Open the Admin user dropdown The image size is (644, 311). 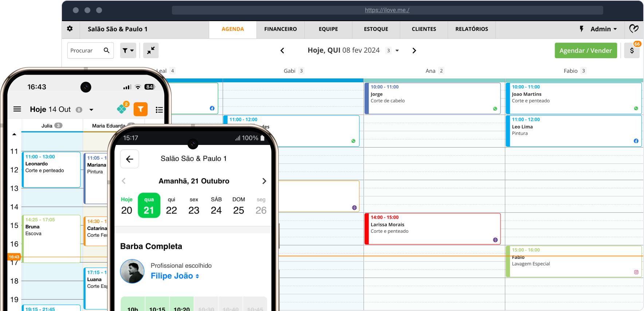[604, 29]
